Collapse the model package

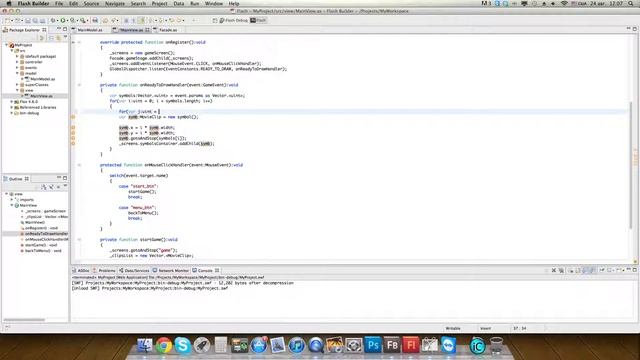pos(17,73)
